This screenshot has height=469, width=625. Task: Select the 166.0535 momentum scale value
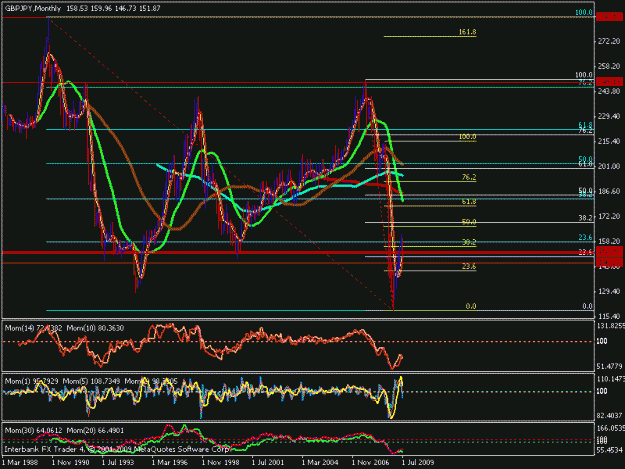coord(611,428)
